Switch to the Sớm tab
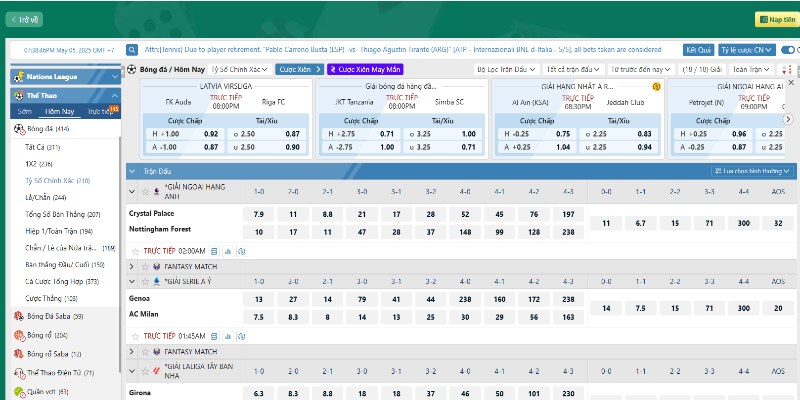Screen dimensions: 800x400 (x=25, y=111)
